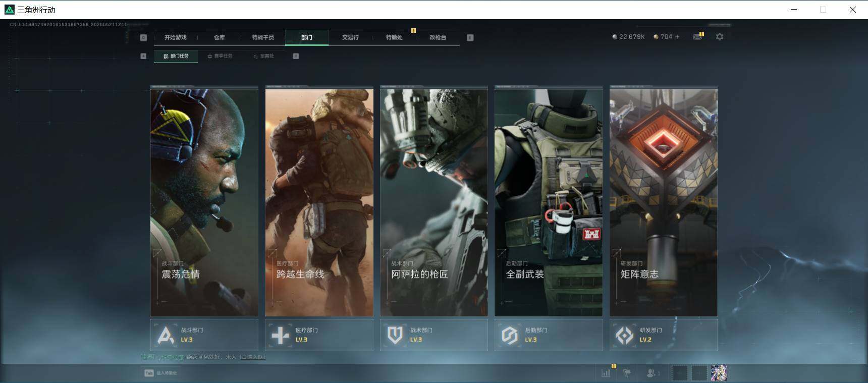Open the 震荡危情 combat department card

pos(204,202)
